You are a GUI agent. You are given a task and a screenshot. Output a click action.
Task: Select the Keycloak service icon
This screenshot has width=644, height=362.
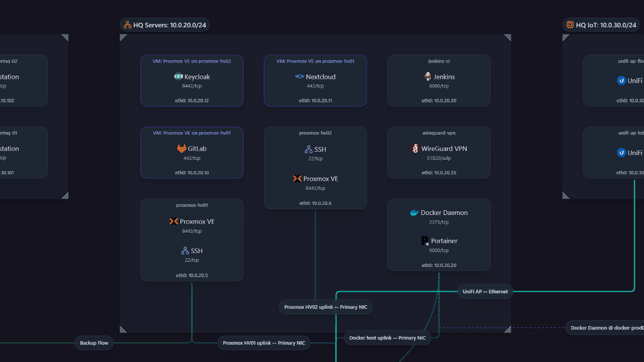pyautogui.click(x=179, y=76)
